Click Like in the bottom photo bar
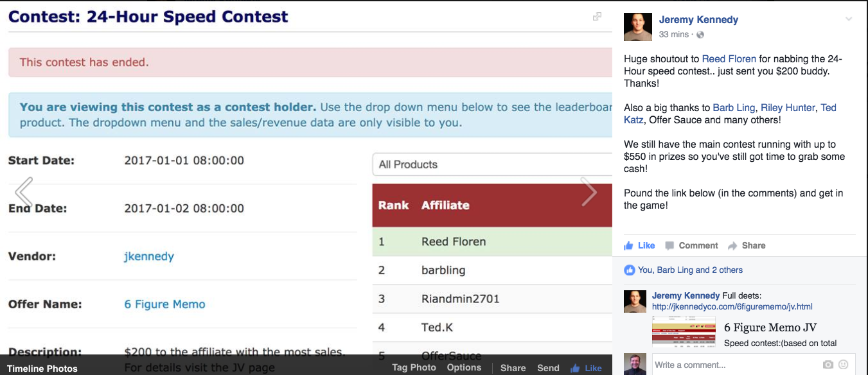The image size is (868, 375). 586,368
